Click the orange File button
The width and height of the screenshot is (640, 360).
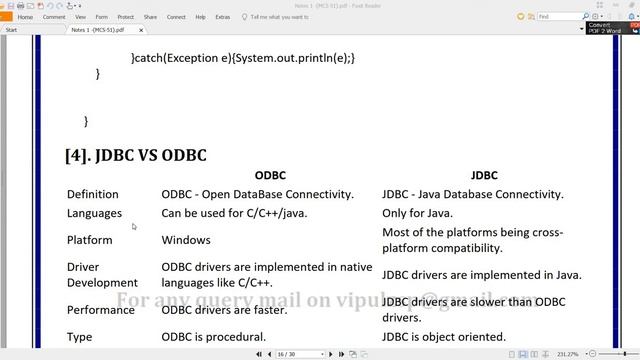tap(6, 17)
